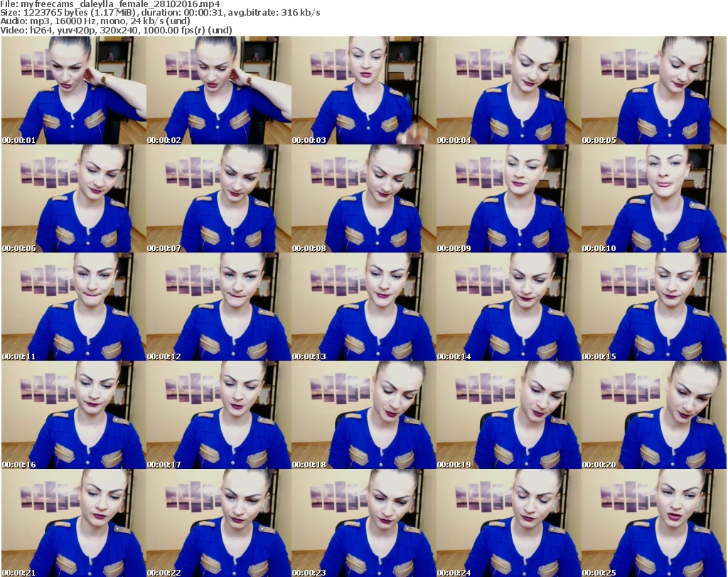Select the frame marked 00:00:23

pos(363,523)
